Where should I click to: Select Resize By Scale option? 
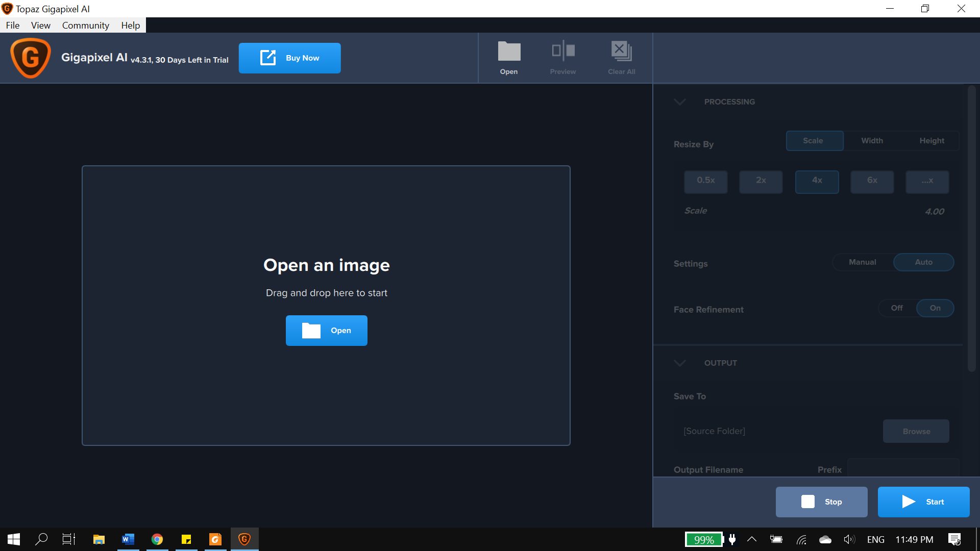[815, 141]
